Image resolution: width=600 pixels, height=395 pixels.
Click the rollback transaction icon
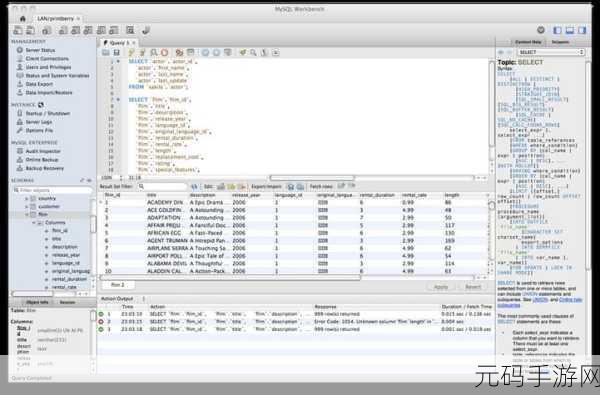tap(216, 52)
